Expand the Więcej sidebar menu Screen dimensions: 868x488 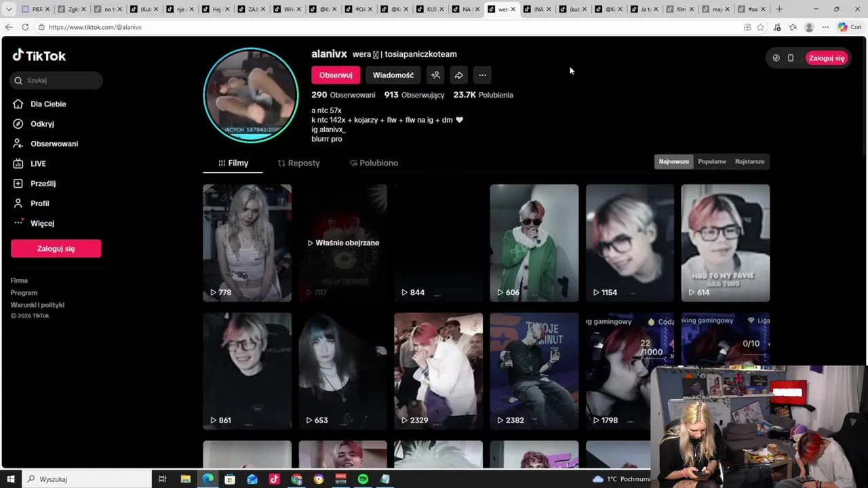coord(34,223)
